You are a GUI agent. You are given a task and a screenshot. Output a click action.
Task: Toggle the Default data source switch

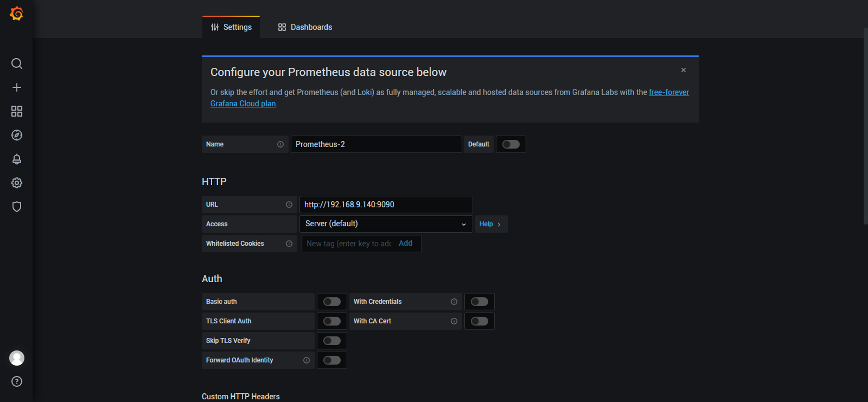click(x=511, y=145)
